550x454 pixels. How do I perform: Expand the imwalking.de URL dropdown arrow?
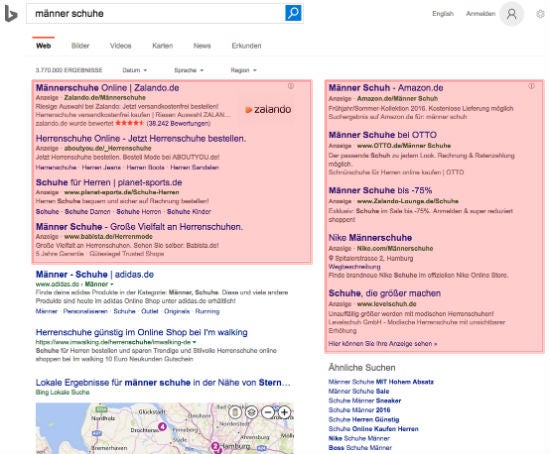point(194,342)
